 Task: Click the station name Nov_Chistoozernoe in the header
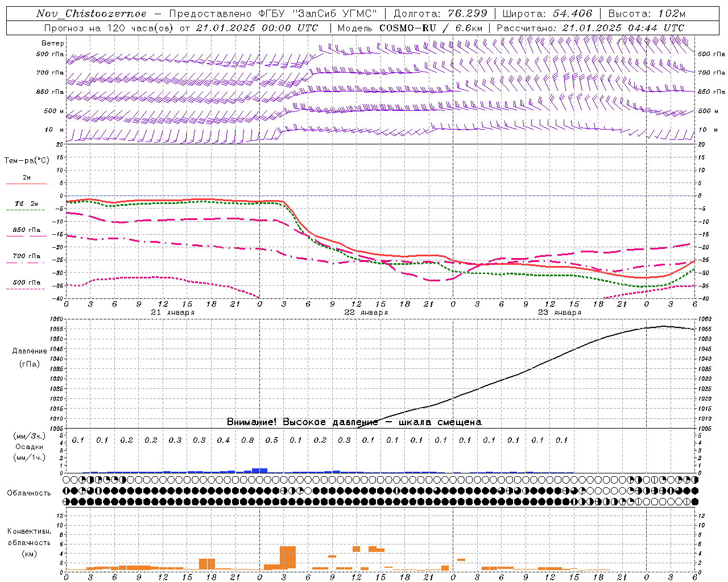pyautogui.click(x=91, y=14)
